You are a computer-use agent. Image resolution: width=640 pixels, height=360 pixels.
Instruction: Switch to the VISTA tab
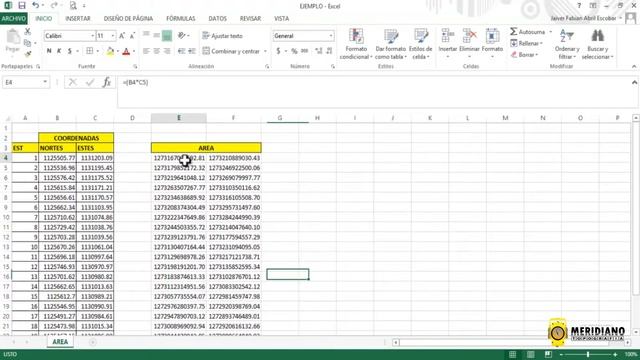(x=282, y=18)
